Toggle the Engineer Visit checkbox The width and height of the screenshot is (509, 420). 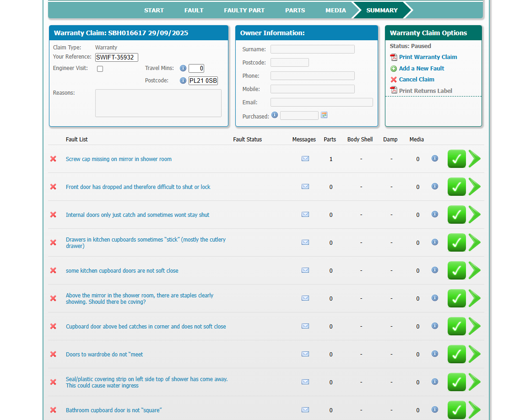pos(100,69)
